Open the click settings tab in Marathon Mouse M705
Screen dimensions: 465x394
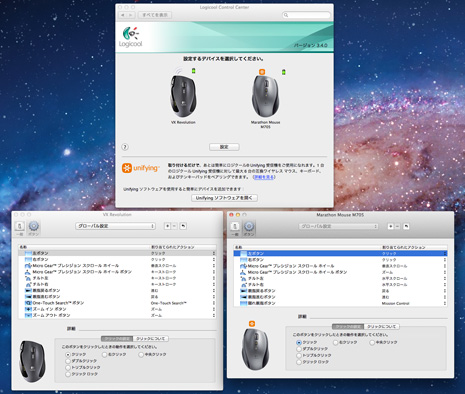pos(348,327)
